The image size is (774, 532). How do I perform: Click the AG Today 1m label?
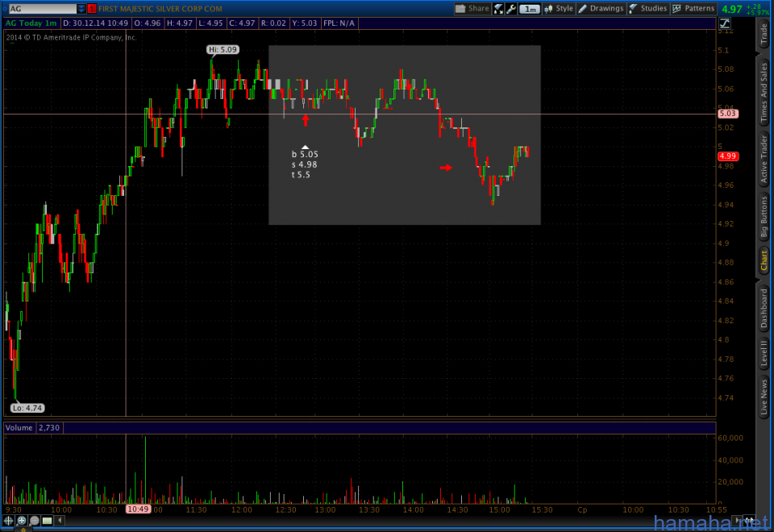31,23
